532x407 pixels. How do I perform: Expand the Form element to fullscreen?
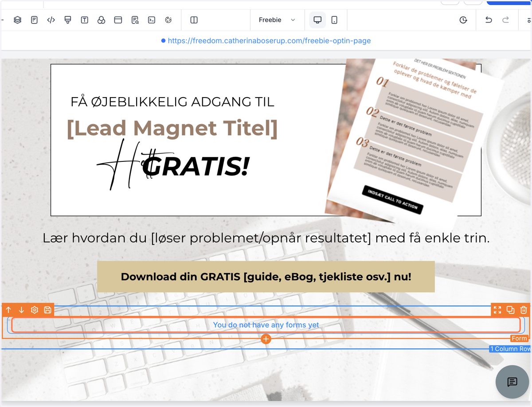[x=497, y=310]
